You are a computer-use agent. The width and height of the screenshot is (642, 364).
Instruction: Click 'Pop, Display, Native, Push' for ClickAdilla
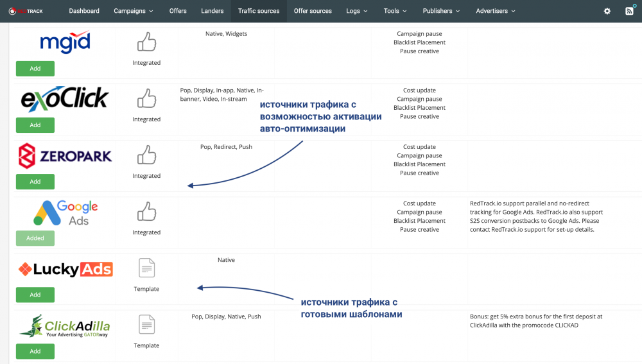[x=227, y=316]
